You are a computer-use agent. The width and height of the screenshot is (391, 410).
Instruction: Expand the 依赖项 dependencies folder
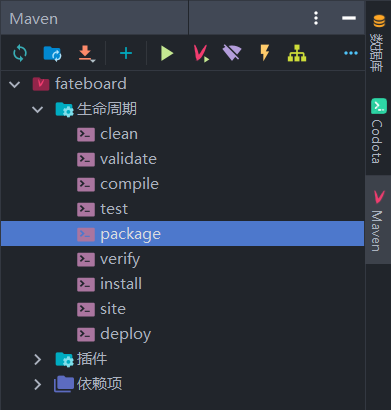[38, 384]
